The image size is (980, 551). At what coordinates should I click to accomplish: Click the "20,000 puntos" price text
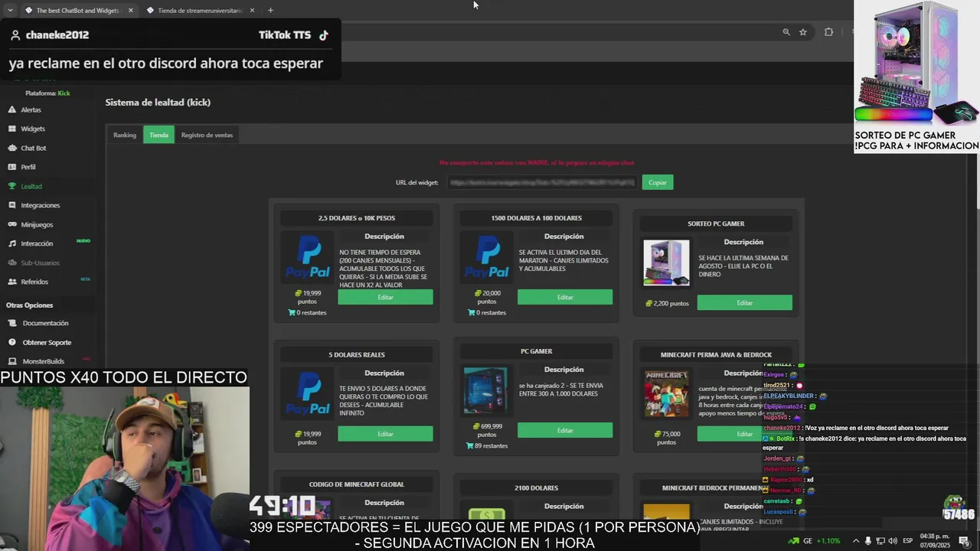(x=487, y=297)
